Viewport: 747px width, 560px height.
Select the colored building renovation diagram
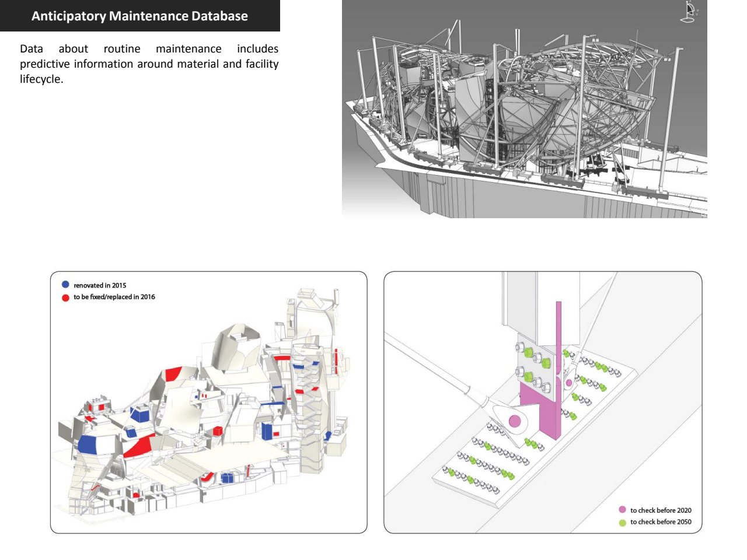click(208, 402)
